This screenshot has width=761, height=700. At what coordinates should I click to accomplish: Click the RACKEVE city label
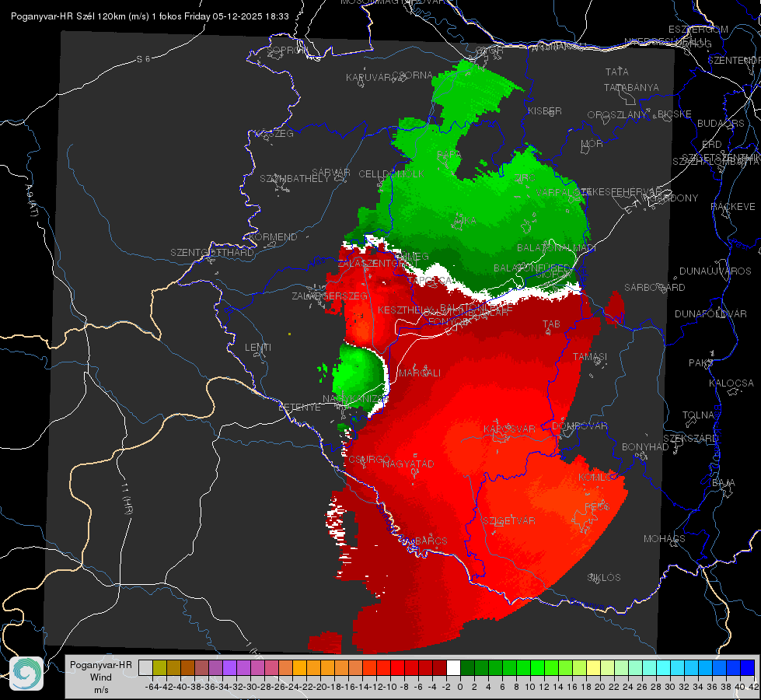coord(733,206)
